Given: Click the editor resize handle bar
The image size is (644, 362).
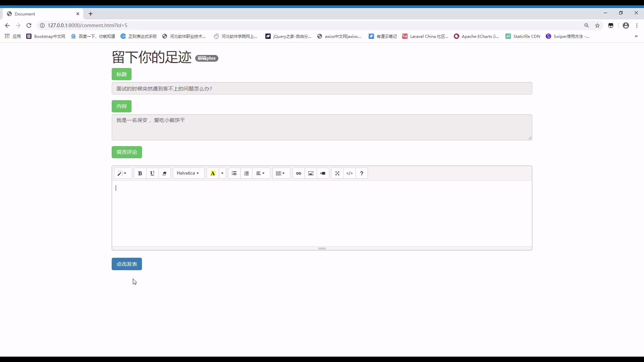Looking at the screenshot, I should [322, 248].
